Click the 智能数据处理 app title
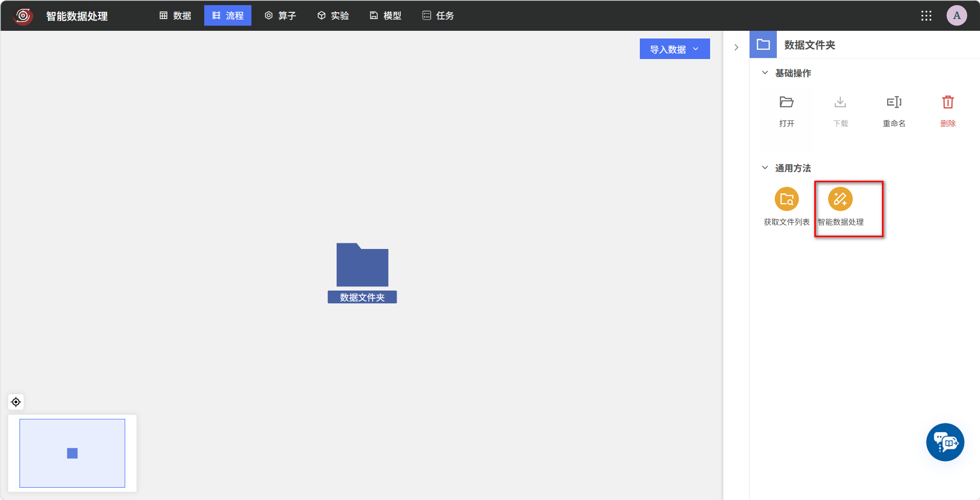The height and width of the screenshot is (500, 980). (x=77, y=16)
